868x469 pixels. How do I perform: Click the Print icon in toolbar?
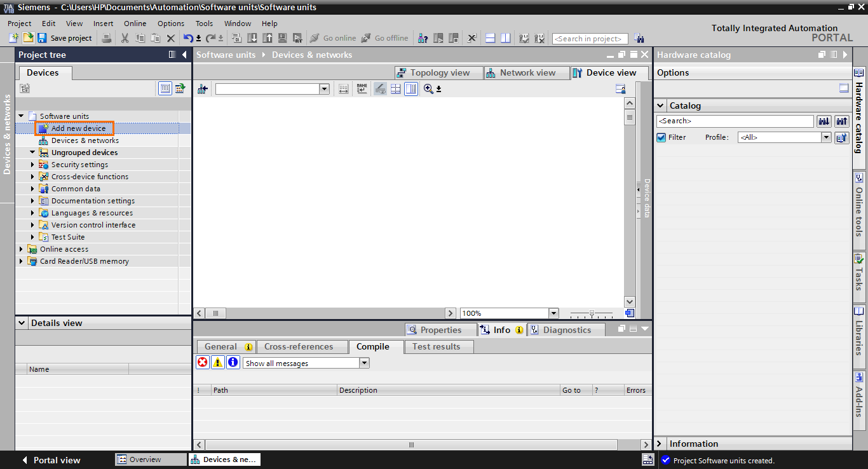(x=107, y=38)
